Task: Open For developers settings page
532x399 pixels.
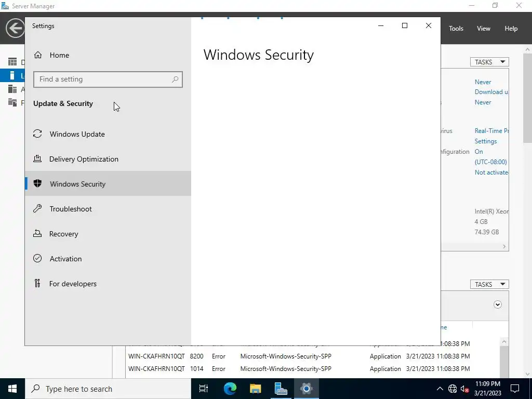Action: pyautogui.click(x=108, y=283)
